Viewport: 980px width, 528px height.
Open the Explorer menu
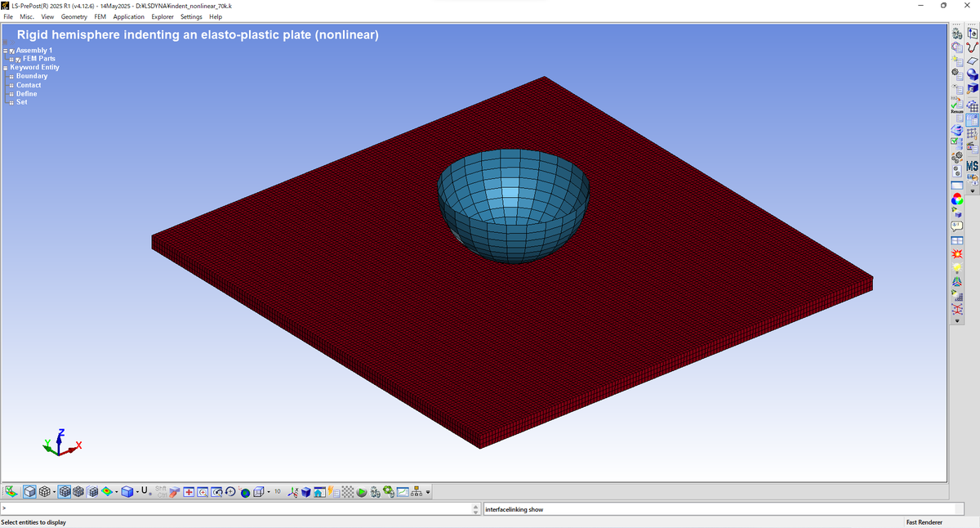[x=163, y=16]
